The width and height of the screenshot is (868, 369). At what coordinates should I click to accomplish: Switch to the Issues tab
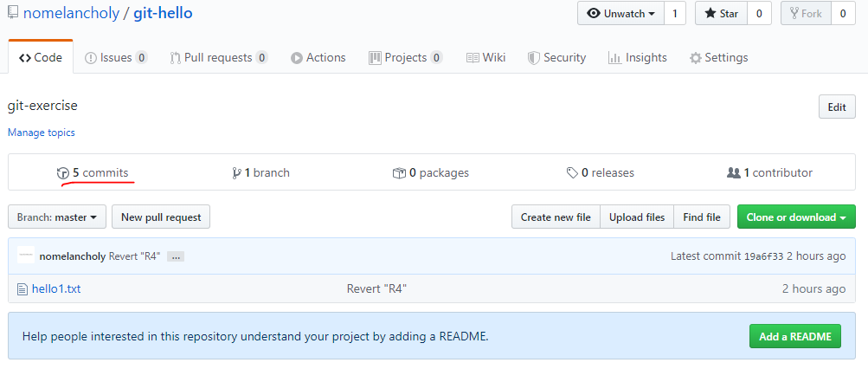(116, 58)
